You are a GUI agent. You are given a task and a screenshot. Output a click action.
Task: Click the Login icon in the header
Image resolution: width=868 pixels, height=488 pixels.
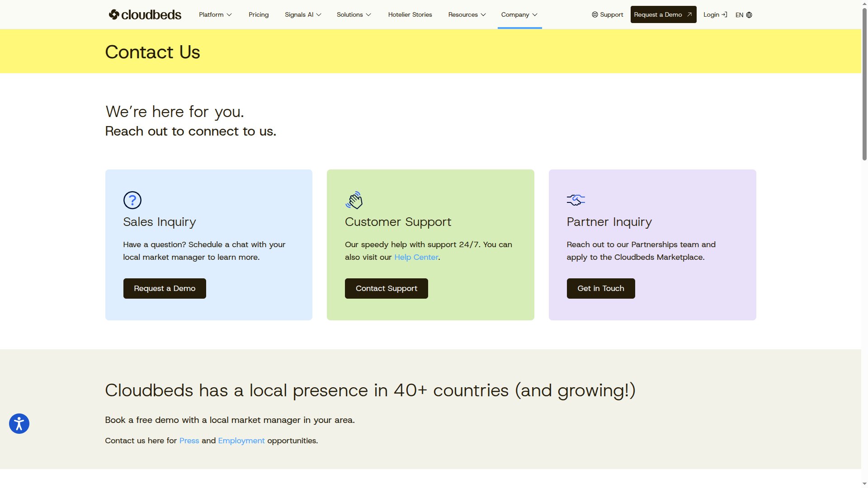725,14
